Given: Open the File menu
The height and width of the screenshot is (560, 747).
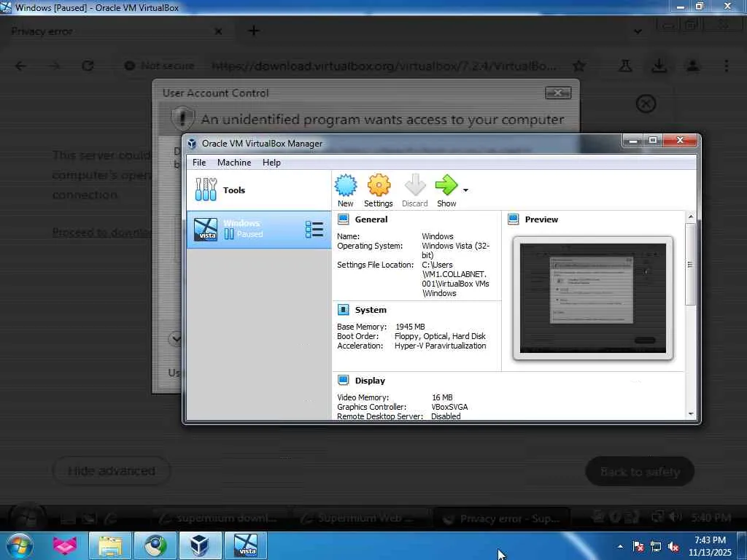Looking at the screenshot, I should tap(199, 163).
